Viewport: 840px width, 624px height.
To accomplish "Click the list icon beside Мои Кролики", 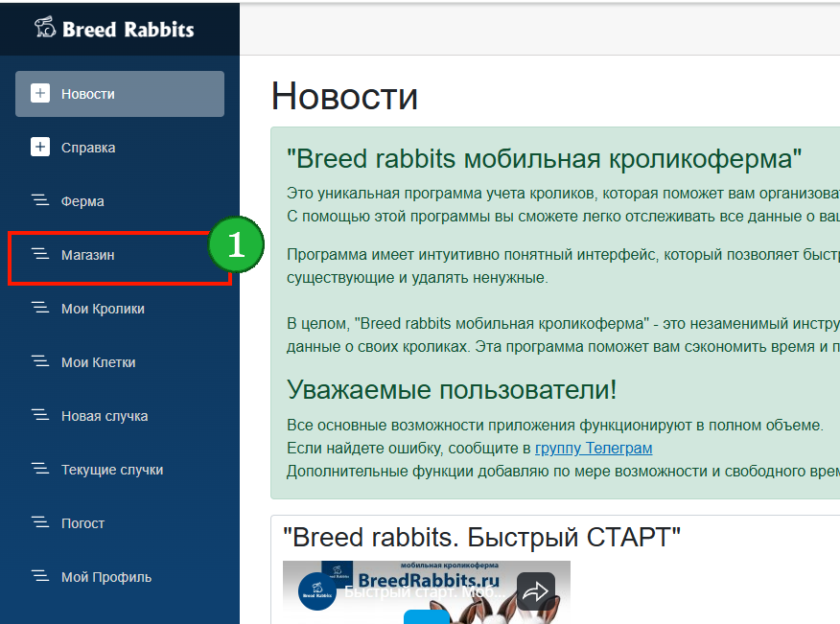I will (40, 309).
